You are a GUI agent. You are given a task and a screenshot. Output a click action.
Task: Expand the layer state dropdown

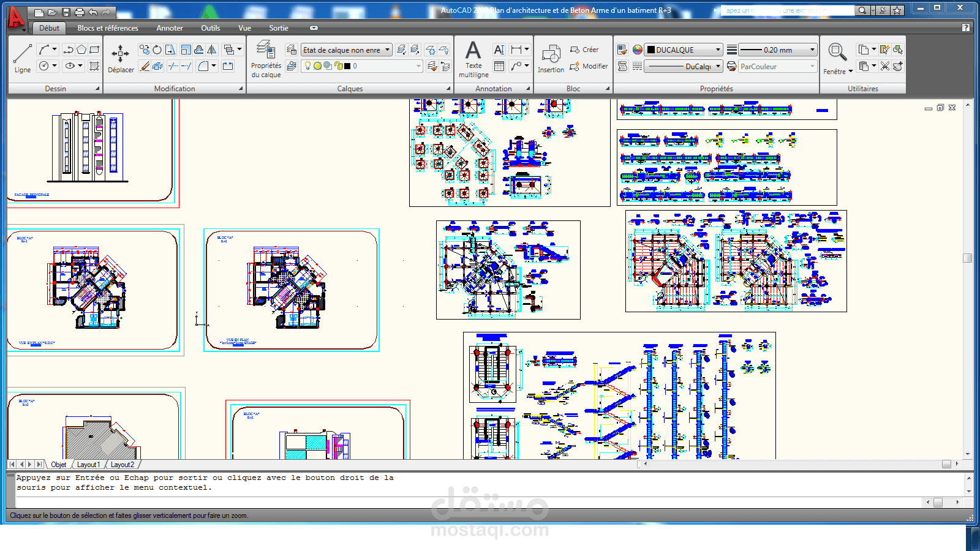pos(388,50)
